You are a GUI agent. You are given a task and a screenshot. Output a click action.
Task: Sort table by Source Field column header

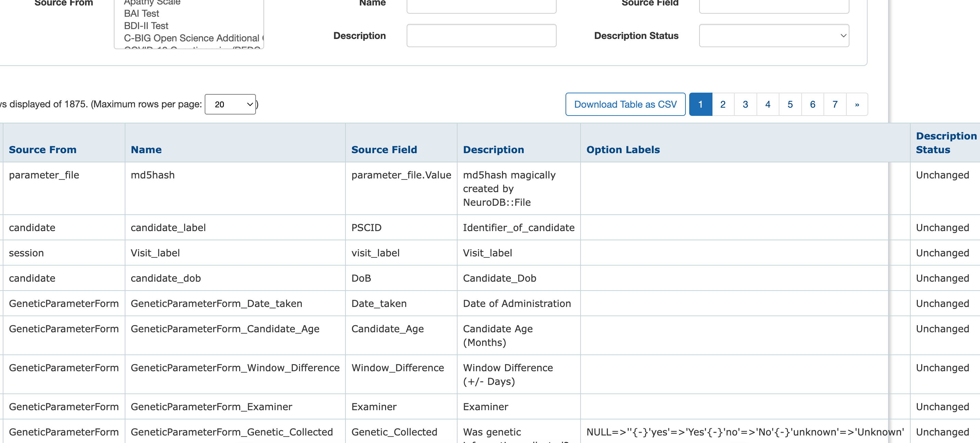click(384, 149)
